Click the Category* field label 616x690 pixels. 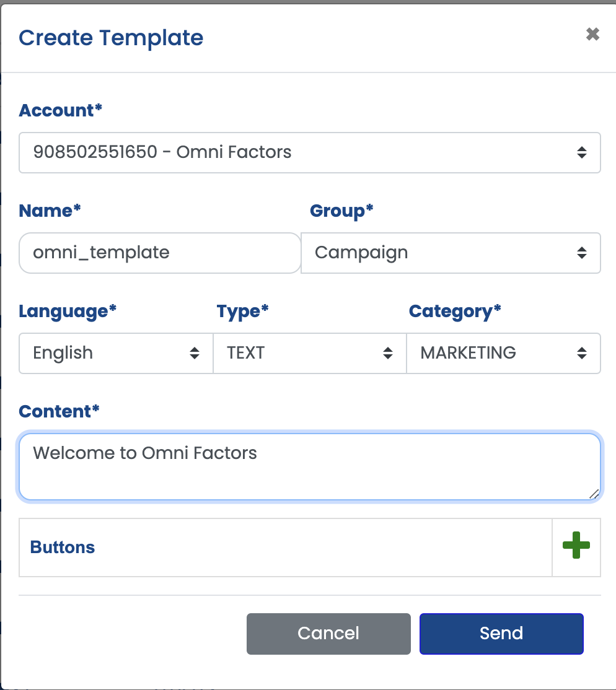(455, 311)
